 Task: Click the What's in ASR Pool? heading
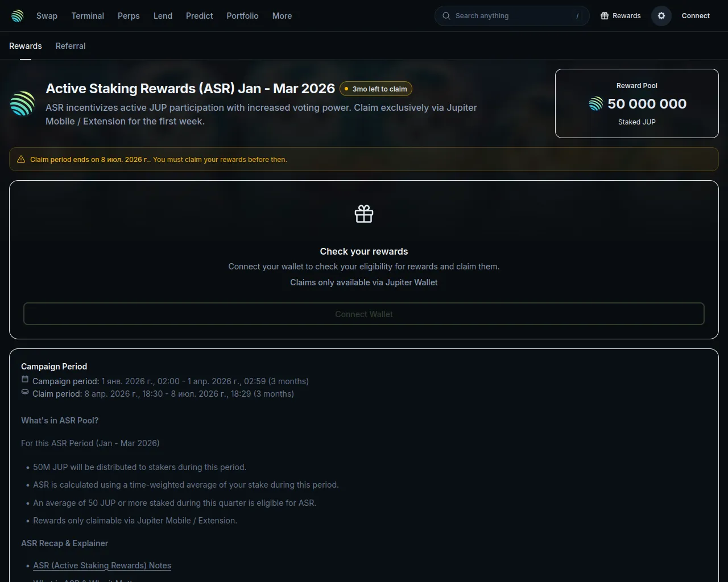click(x=60, y=421)
